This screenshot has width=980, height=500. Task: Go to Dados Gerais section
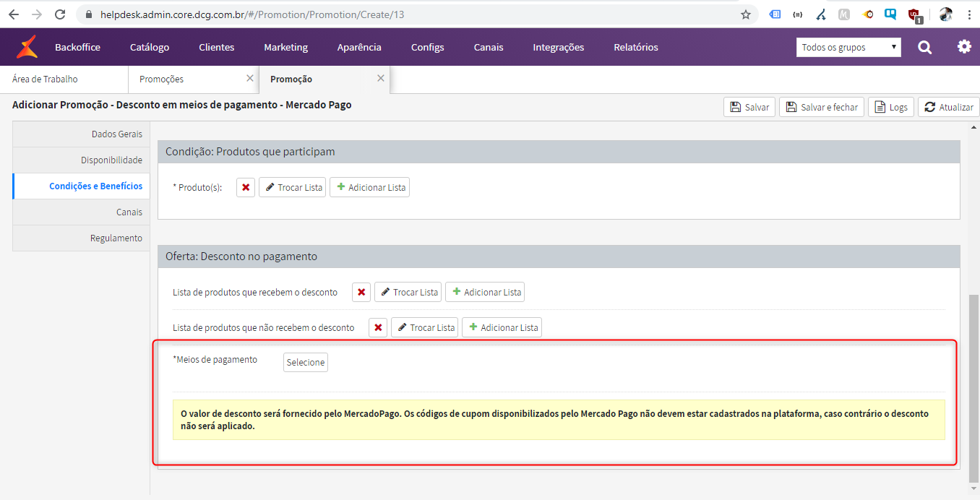tap(81, 134)
